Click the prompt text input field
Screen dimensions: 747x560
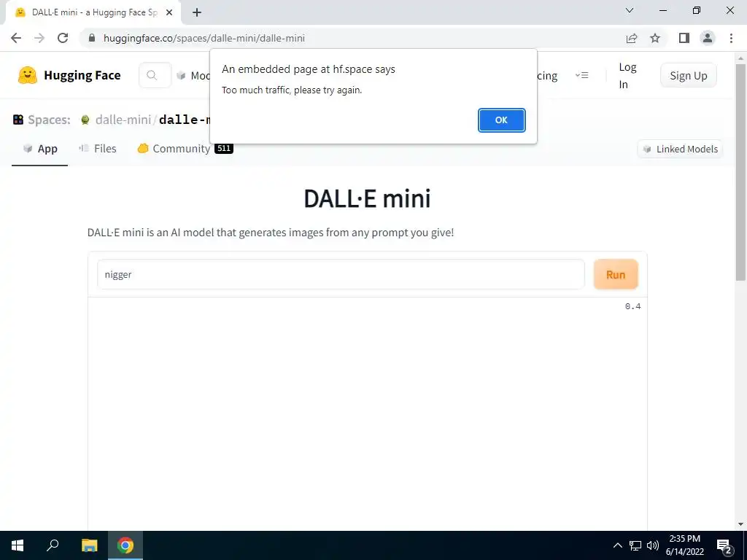click(341, 274)
